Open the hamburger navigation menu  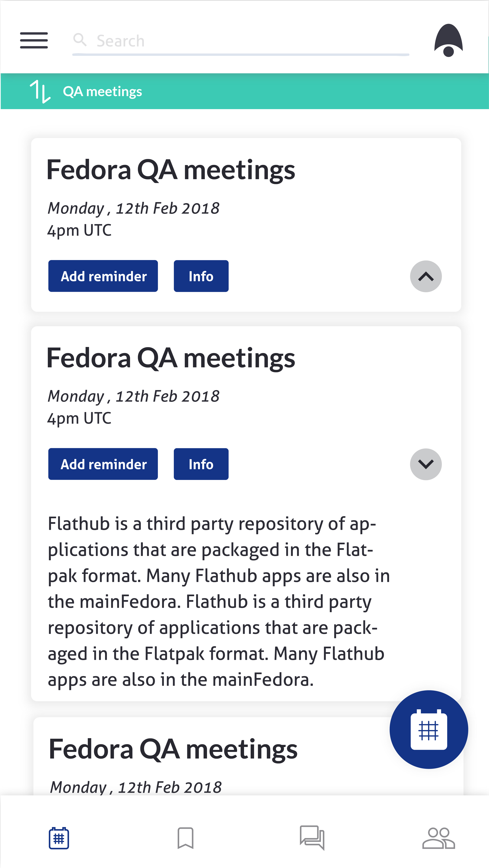click(34, 40)
